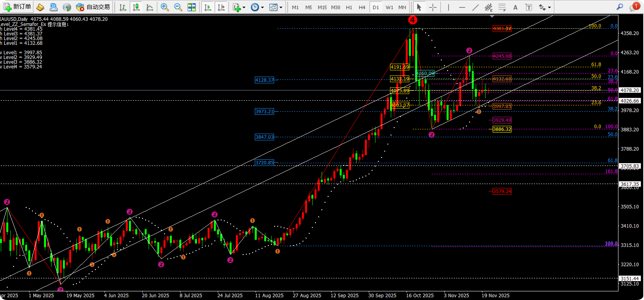Click the XAUUSD,Daily chart title text
The image size is (644, 300).
click(14, 19)
